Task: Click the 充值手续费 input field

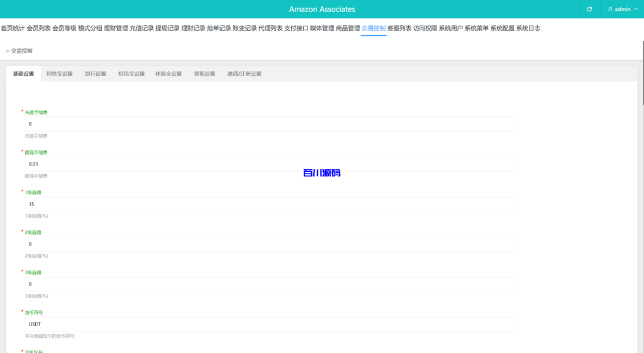Action: 269,124
